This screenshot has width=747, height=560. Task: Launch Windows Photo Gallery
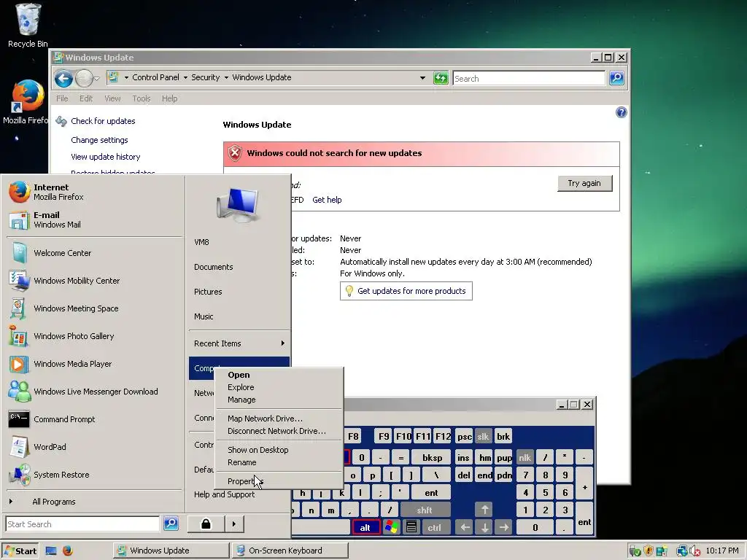click(94, 335)
